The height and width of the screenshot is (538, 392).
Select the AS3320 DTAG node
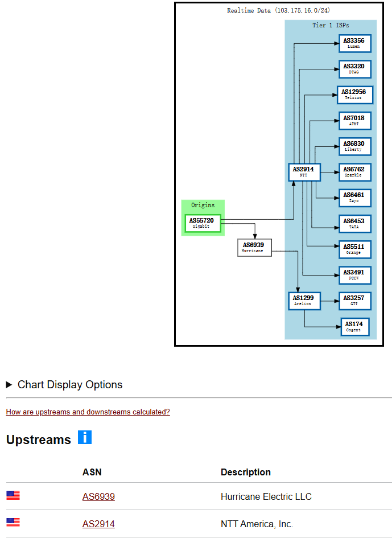point(355,69)
